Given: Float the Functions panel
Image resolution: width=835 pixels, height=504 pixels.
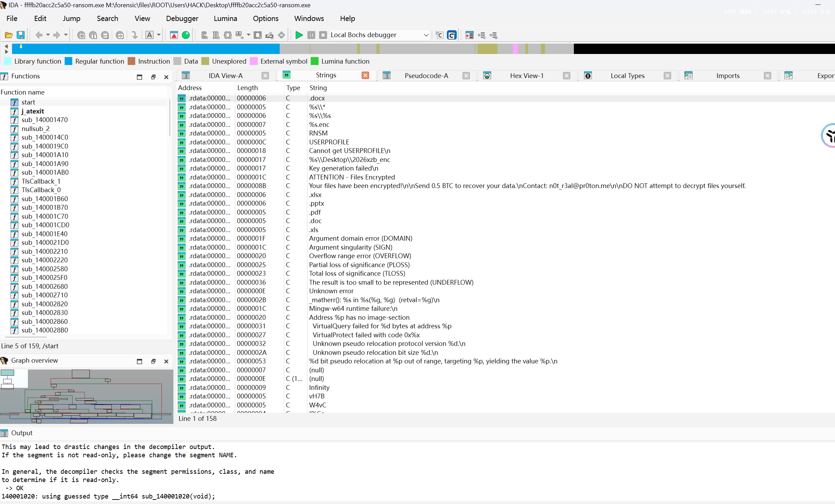Looking at the screenshot, I should pyautogui.click(x=153, y=77).
